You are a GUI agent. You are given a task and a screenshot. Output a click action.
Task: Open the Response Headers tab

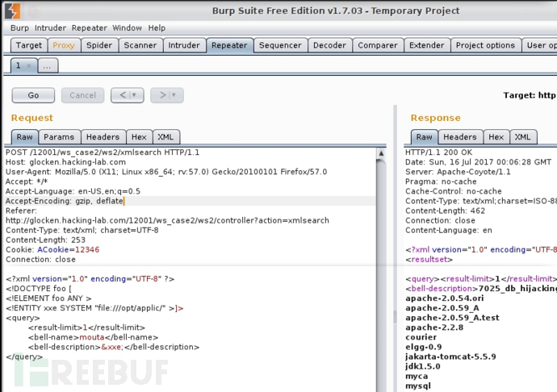pyautogui.click(x=459, y=137)
